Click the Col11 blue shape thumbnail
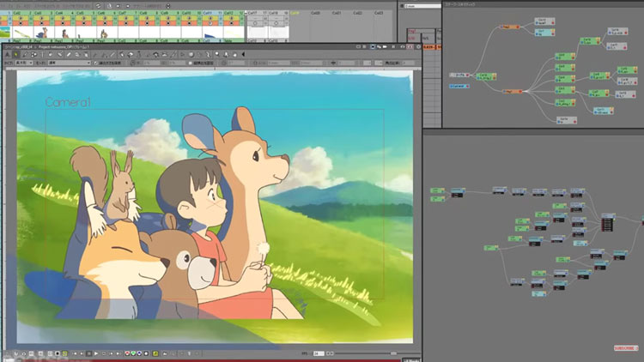Screen dimensions: 644x362 tap(213, 32)
